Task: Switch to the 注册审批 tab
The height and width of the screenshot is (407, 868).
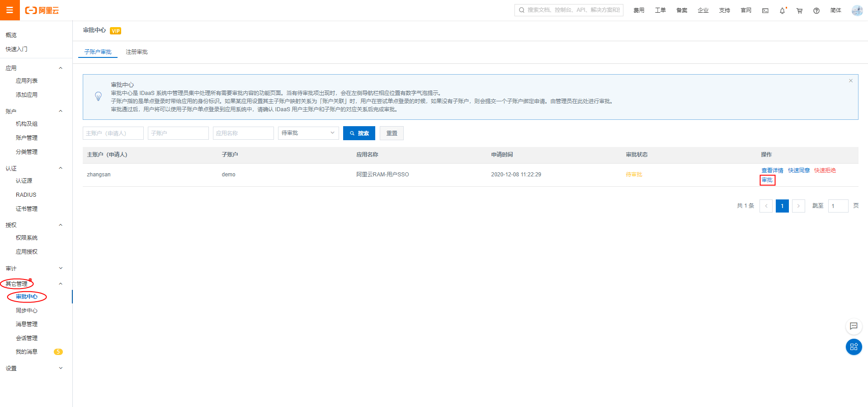Action: [x=137, y=52]
